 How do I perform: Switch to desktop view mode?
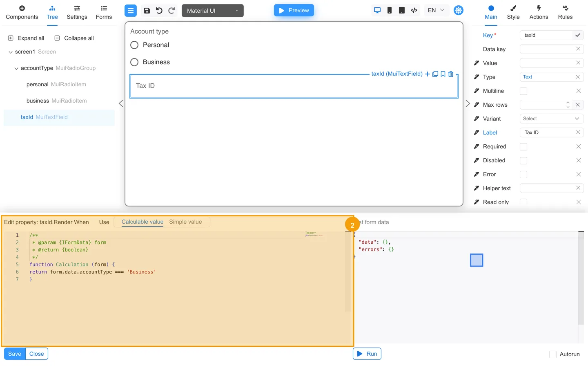click(377, 10)
